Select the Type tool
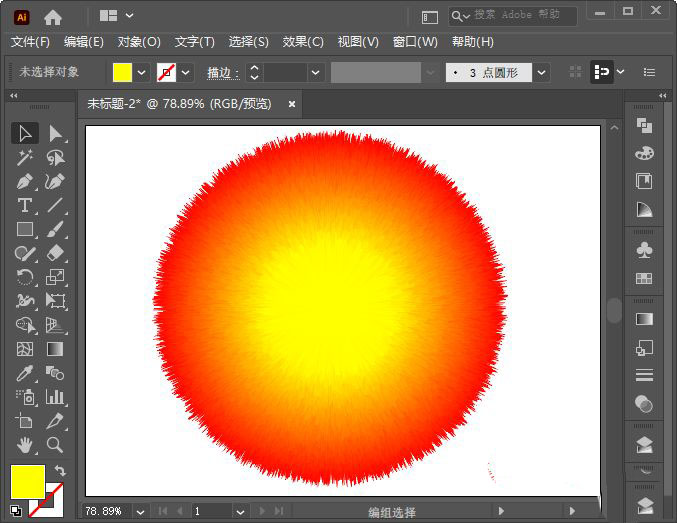 tap(26, 205)
